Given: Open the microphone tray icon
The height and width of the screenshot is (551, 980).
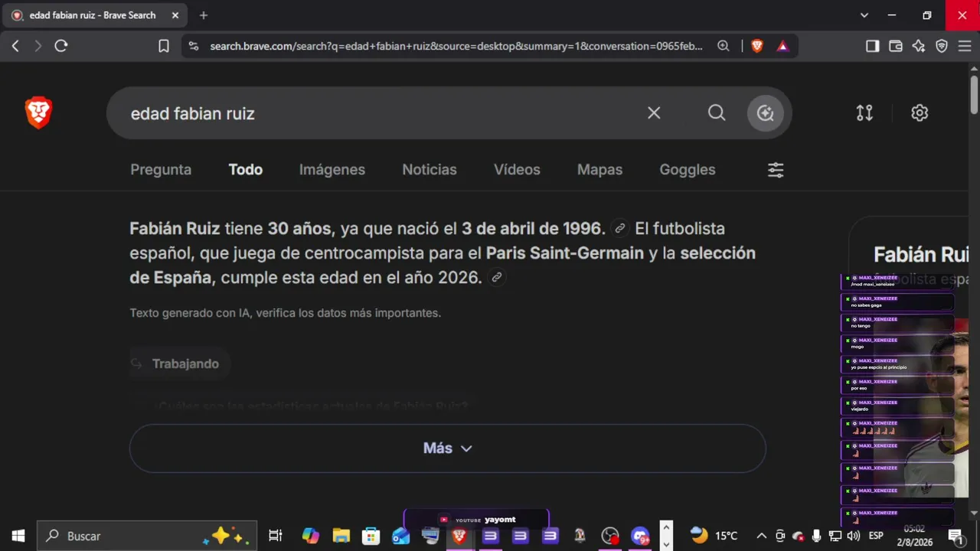Looking at the screenshot, I should click(x=817, y=536).
